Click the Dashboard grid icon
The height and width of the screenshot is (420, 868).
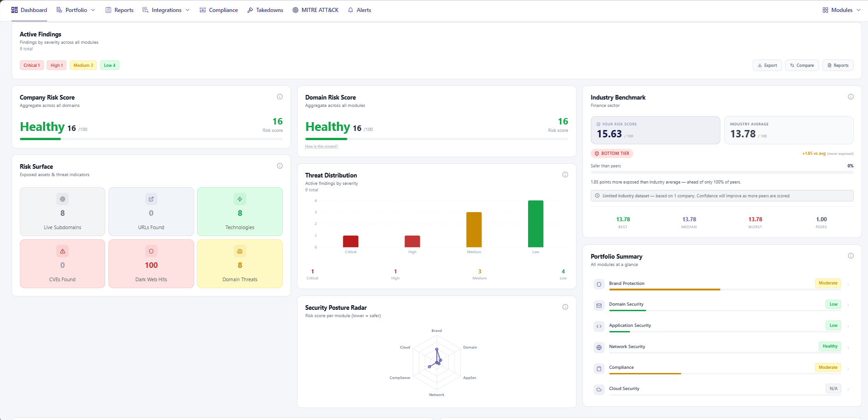coord(14,10)
